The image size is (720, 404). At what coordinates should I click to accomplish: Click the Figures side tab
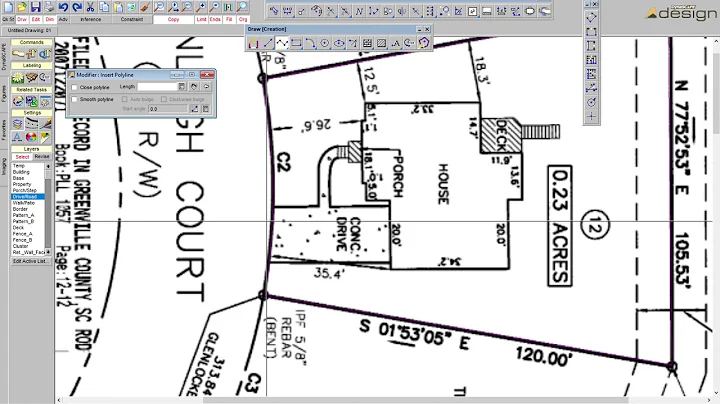tap(4, 94)
